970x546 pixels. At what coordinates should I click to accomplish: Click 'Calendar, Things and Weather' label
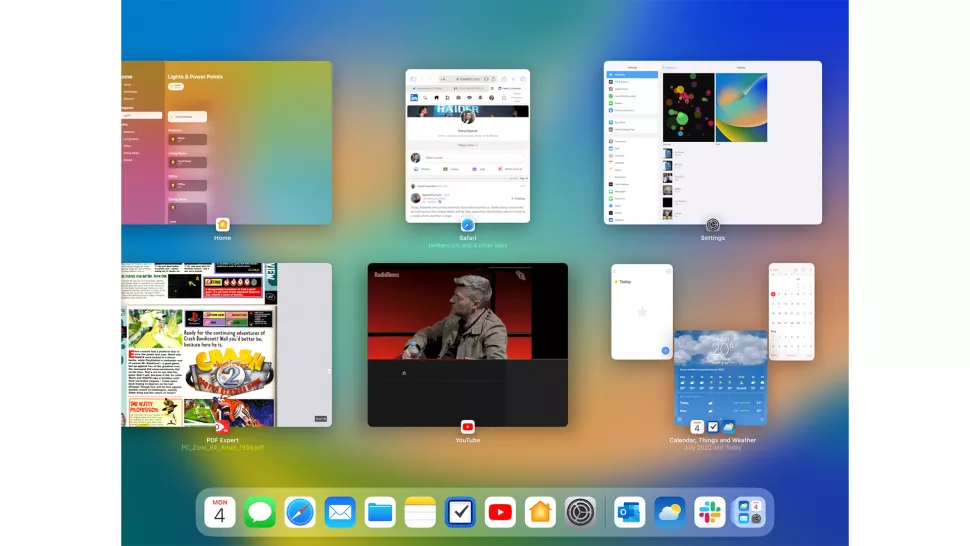pyautogui.click(x=713, y=440)
